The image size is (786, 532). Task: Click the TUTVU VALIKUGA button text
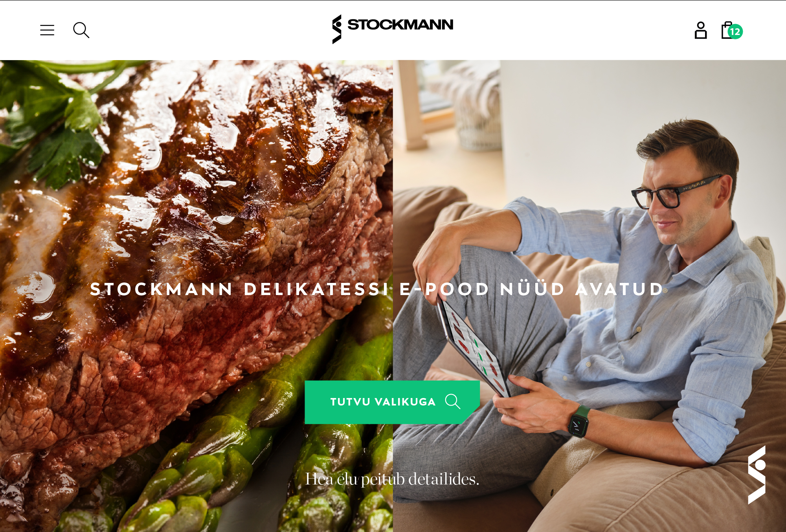coord(383,402)
